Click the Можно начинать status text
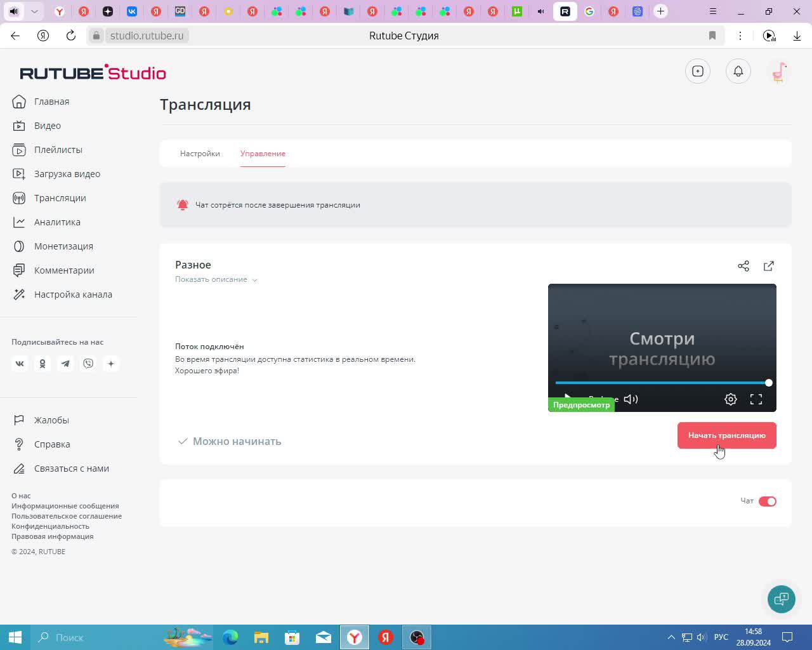This screenshot has width=812, height=650. (237, 441)
